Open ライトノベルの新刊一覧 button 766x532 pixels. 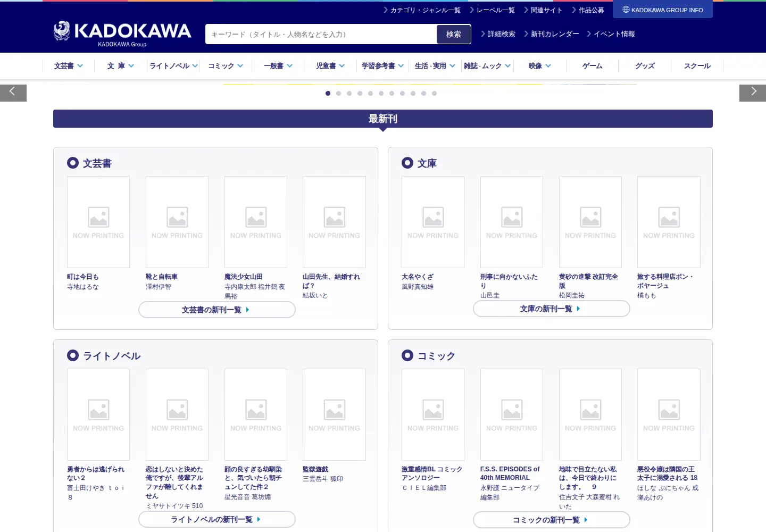coord(217,519)
